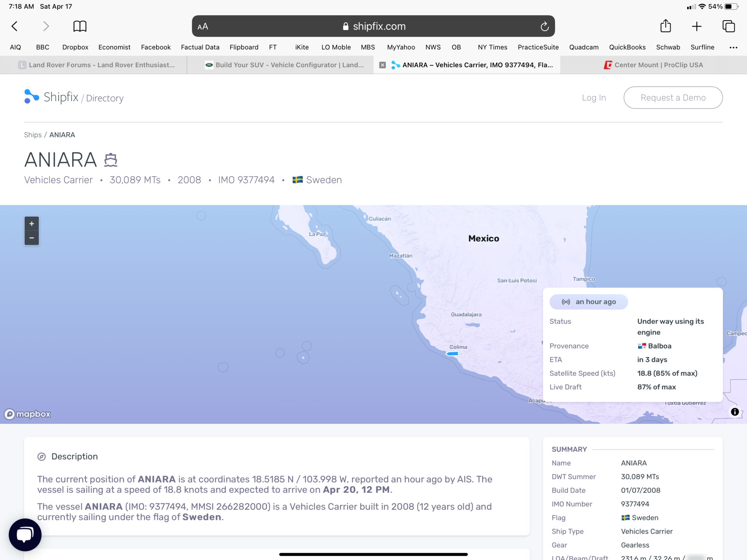Switch to Center Mount ProClip USA tab
The width and height of the screenshot is (747, 560).
pos(654,65)
